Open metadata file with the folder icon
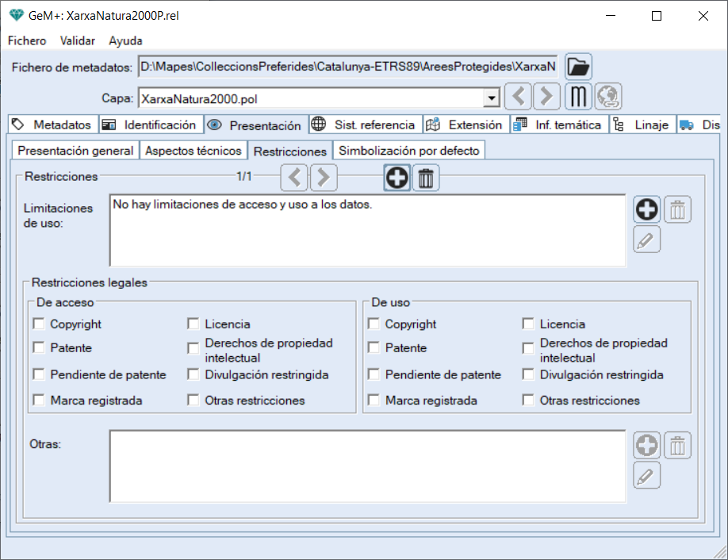This screenshot has width=728, height=560. pos(578,67)
